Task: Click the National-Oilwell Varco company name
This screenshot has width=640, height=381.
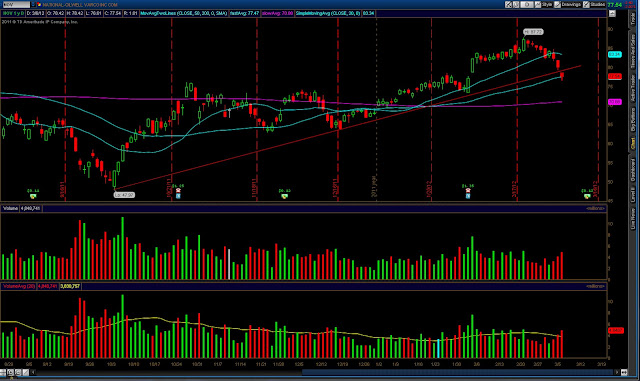Action: pyautogui.click(x=80, y=5)
